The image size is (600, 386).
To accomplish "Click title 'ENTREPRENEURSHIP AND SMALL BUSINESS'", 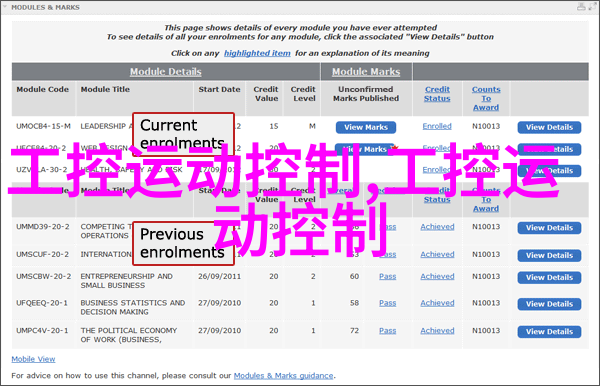I will click(x=126, y=281).
